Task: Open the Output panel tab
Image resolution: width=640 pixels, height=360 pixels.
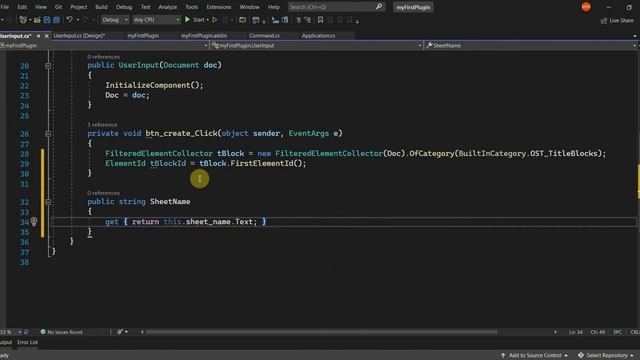Action: pos(6,342)
